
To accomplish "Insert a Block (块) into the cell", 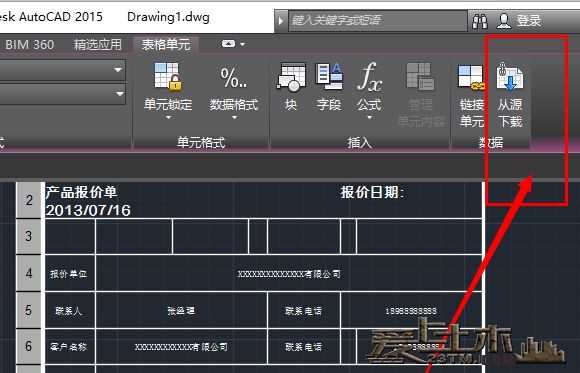I will [x=291, y=77].
